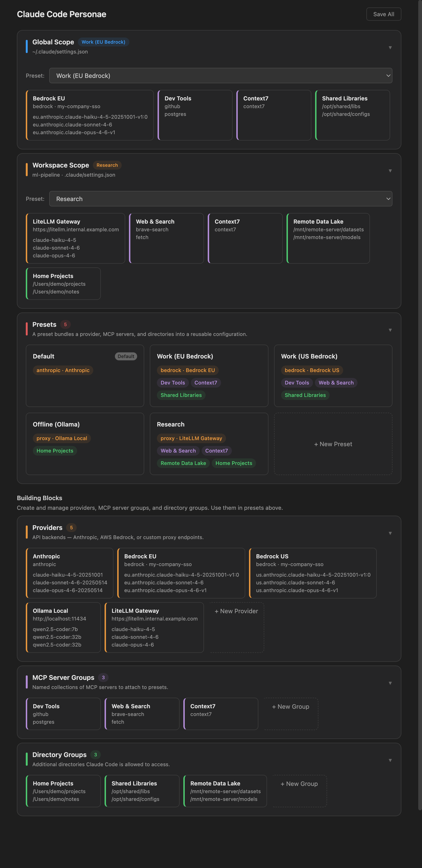The width and height of the screenshot is (422, 868).
Task: Click the Shared Libraries tag in Work (US Bedrock)
Action: (305, 395)
